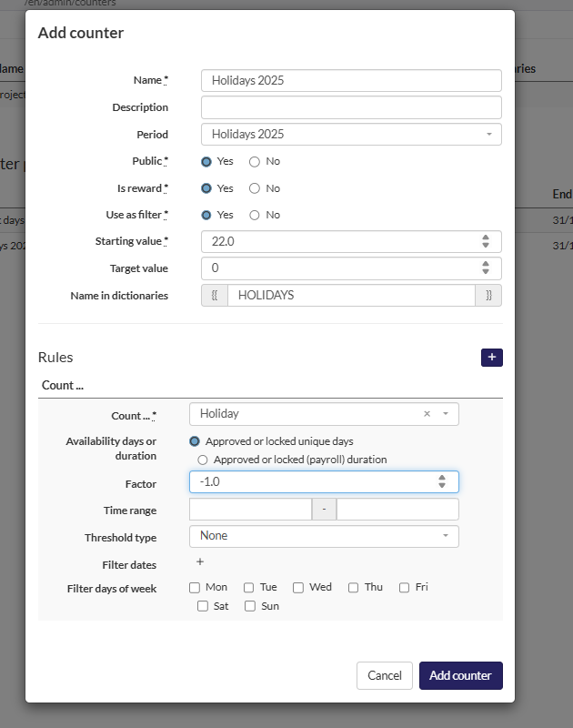The image size is (573, 728).
Task: Set Is reward to No
Action: click(x=255, y=188)
